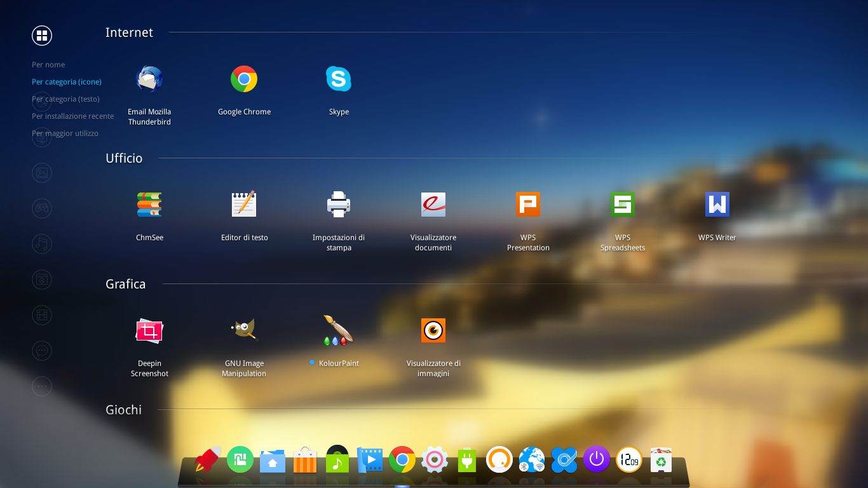Click the music note category sidebar icon

[42, 244]
